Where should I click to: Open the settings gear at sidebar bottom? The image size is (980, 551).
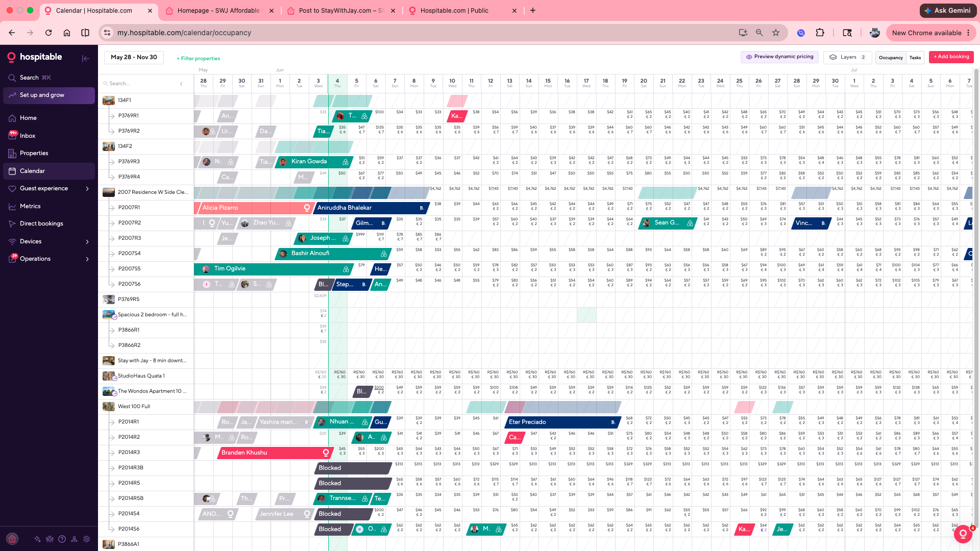[x=86, y=539]
